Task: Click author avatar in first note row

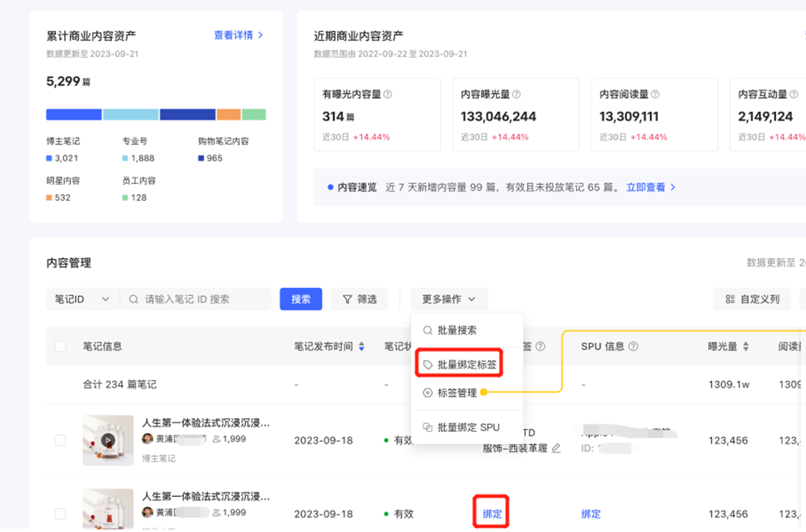Action: tap(148, 439)
